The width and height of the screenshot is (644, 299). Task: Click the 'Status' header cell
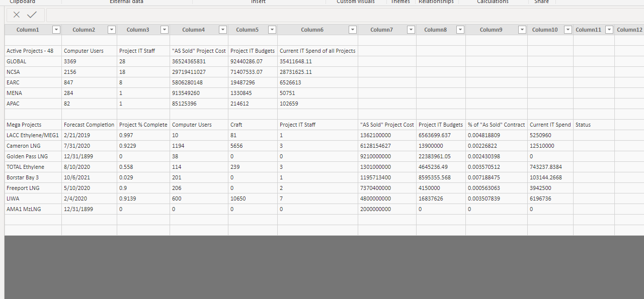point(594,125)
